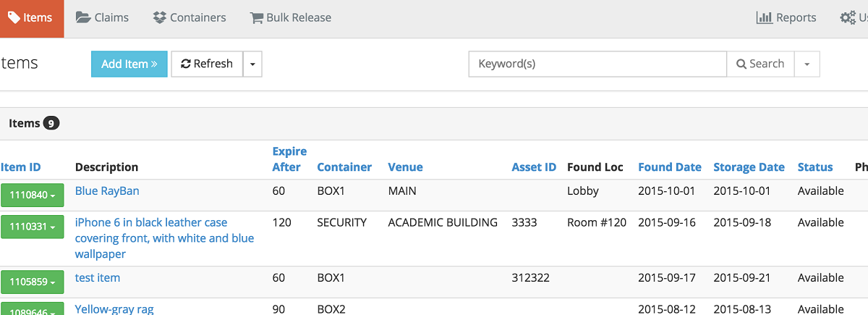The height and width of the screenshot is (315, 868).
Task: Open Bulk Release from navigation bar
Action: click(x=290, y=18)
